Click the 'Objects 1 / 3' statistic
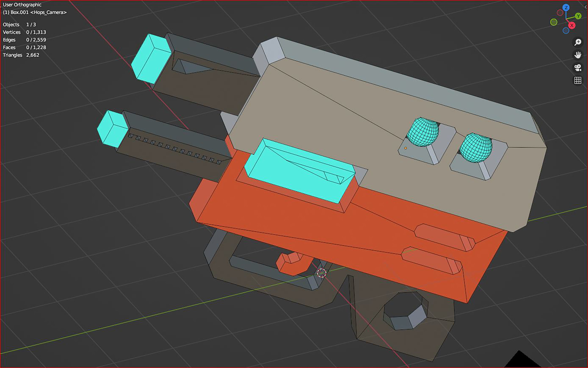The image size is (588, 368). [19, 25]
